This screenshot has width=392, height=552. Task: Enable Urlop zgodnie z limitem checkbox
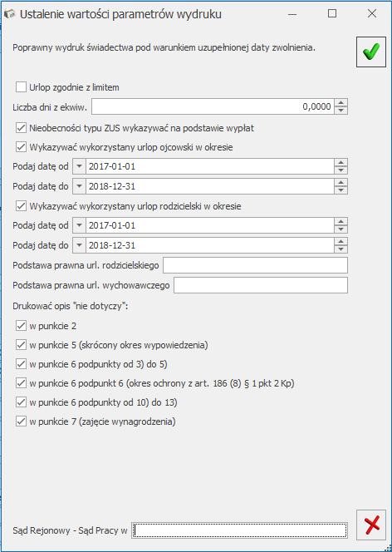[21, 87]
